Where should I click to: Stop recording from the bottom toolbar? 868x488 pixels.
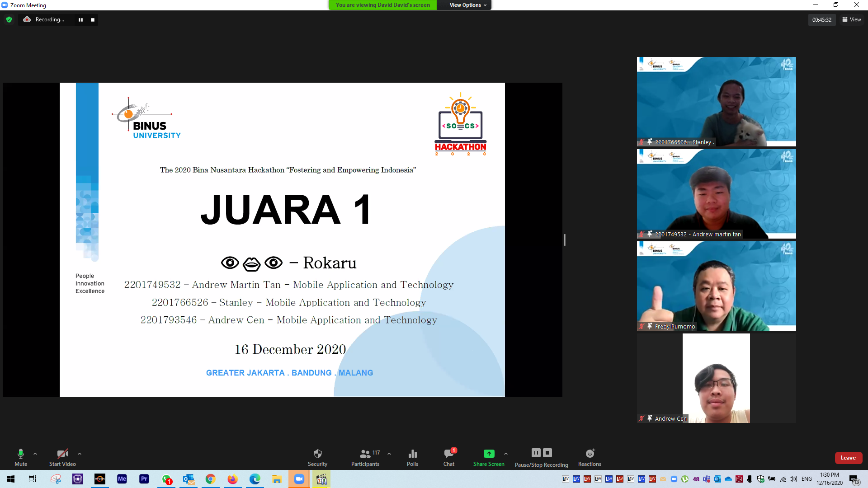[547, 452]
